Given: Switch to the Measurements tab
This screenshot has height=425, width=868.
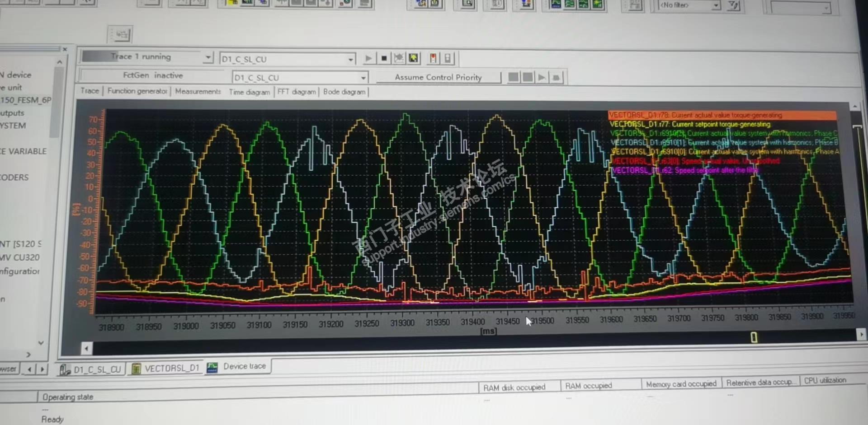Looking at the screenshot, I should click(198, 91).
